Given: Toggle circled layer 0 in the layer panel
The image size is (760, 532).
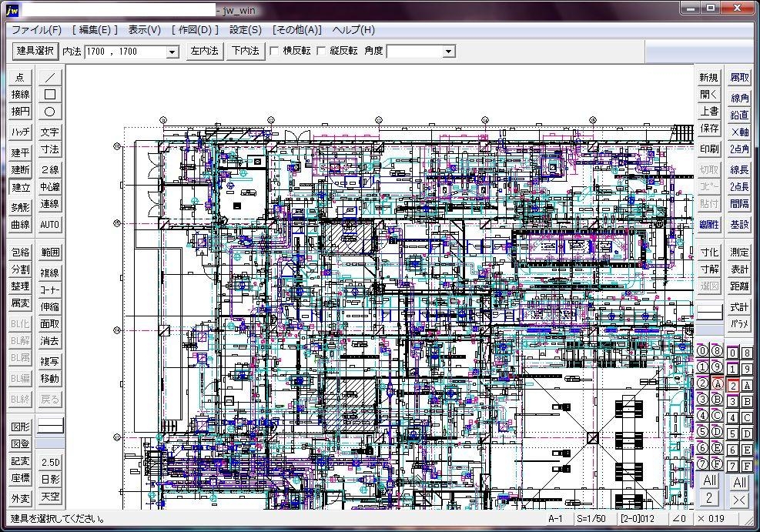Looking at the screenshot, I should pos(702,351).
